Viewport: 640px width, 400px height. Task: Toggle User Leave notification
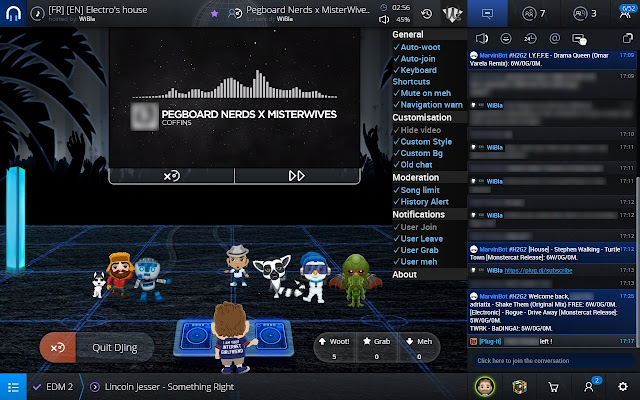418,239
